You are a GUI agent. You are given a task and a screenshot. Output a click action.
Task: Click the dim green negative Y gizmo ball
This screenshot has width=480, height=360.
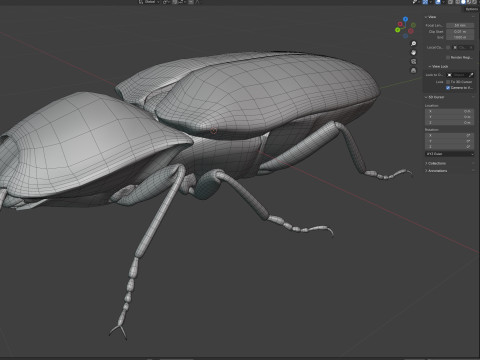(413, 25)
